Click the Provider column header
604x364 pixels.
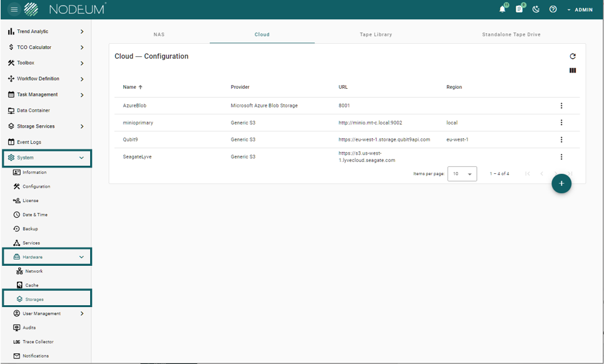(240, 87)
